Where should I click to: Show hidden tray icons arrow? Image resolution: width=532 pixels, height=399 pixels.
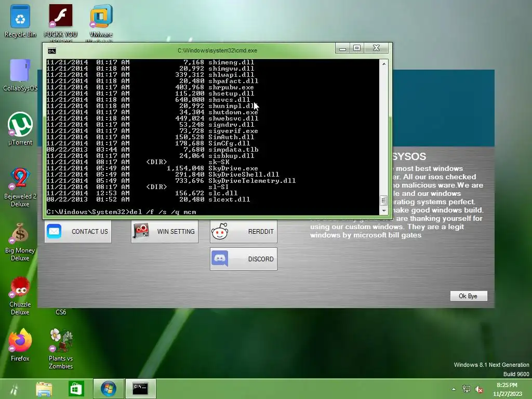[454, 389]
